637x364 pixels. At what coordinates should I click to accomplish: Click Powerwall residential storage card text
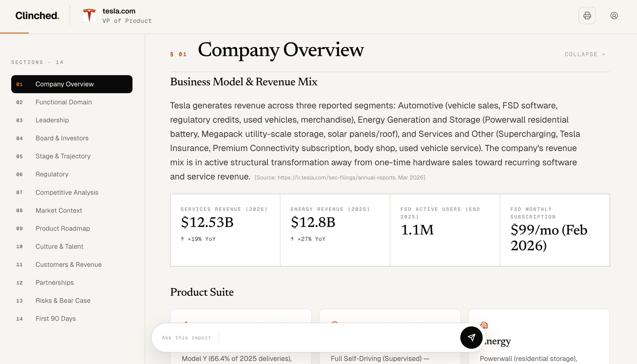point(528,359)
